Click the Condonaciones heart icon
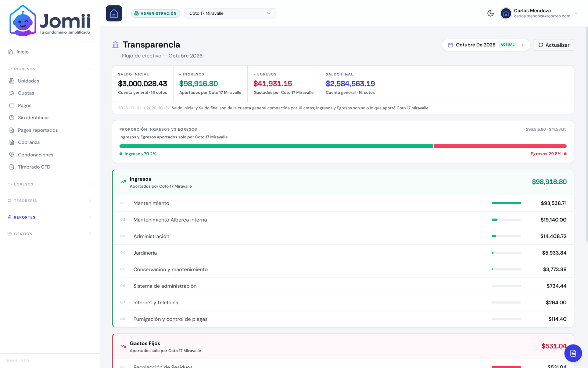Screen dimensions: 588x368 (11, 155)
